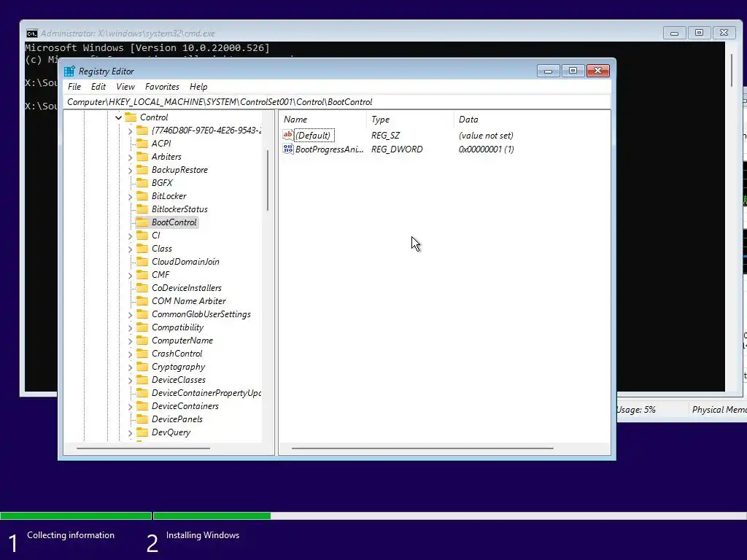
Task: Open the Edit menu
Action: (98, 87)
